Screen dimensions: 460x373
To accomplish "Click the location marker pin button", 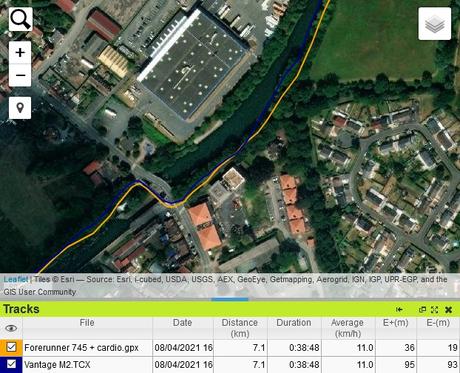I will [20, 108].
